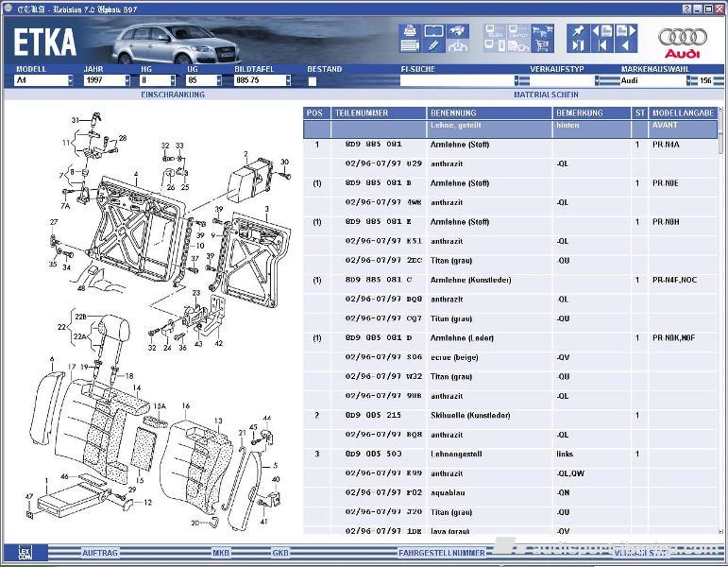This screenshot has width=728, height=567.
Task: Open the single shopping cart icon
Action: pos(542,45)
